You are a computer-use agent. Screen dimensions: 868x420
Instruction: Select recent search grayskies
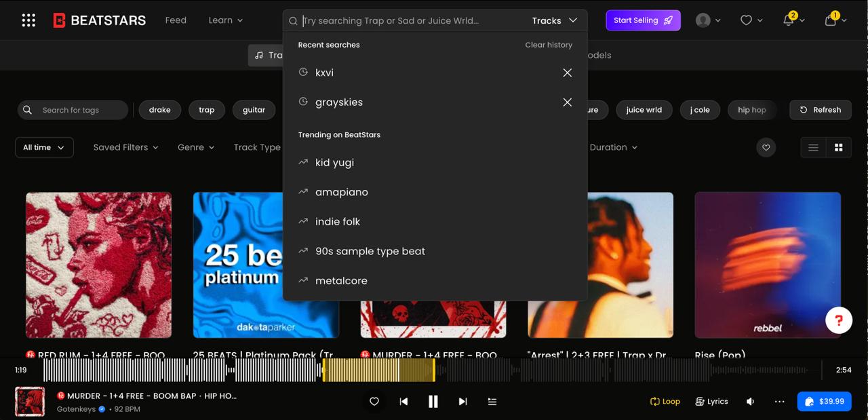coord(339,102)
